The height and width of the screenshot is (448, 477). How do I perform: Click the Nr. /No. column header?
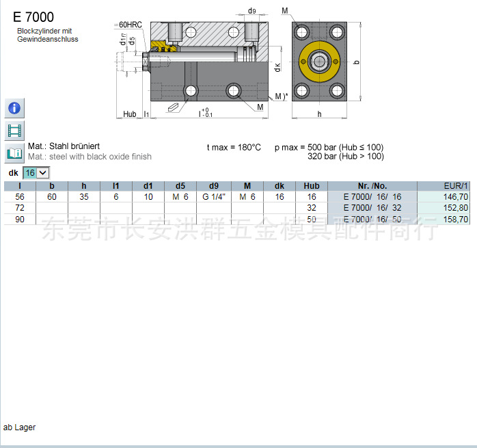[372, 186]
